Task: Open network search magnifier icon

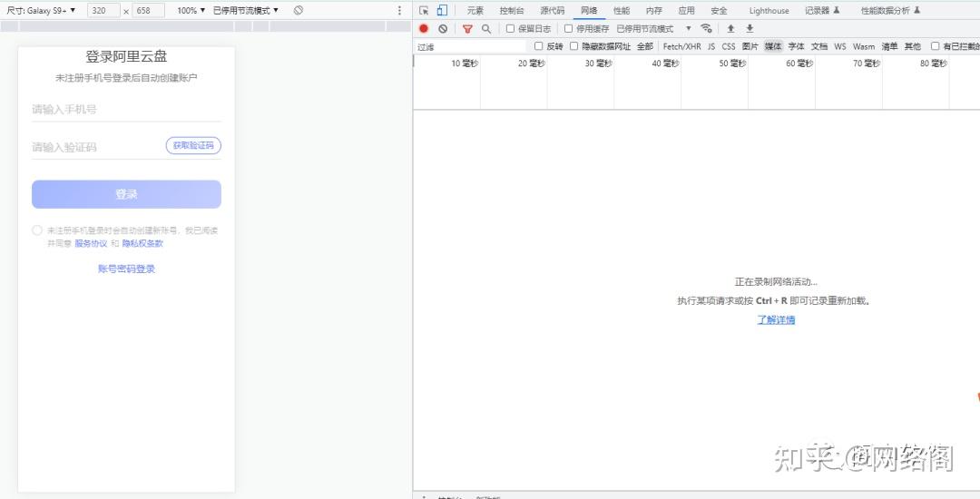Action: click(485, 29)
